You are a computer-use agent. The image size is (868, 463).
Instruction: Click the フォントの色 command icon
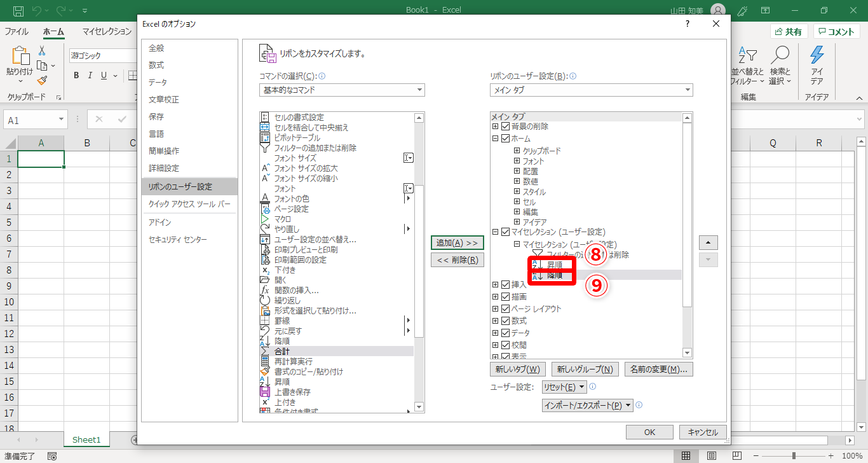[x=266, y=198]
